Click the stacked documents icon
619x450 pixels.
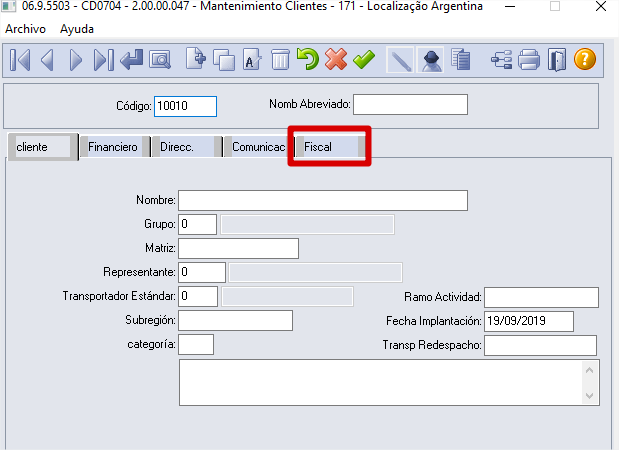coord(460,60)
